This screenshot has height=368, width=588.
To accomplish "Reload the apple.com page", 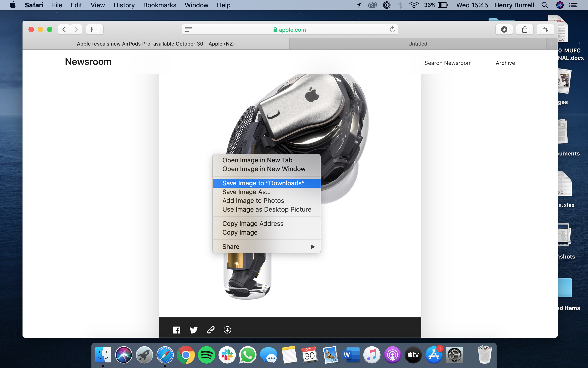I will coord(392,29).
